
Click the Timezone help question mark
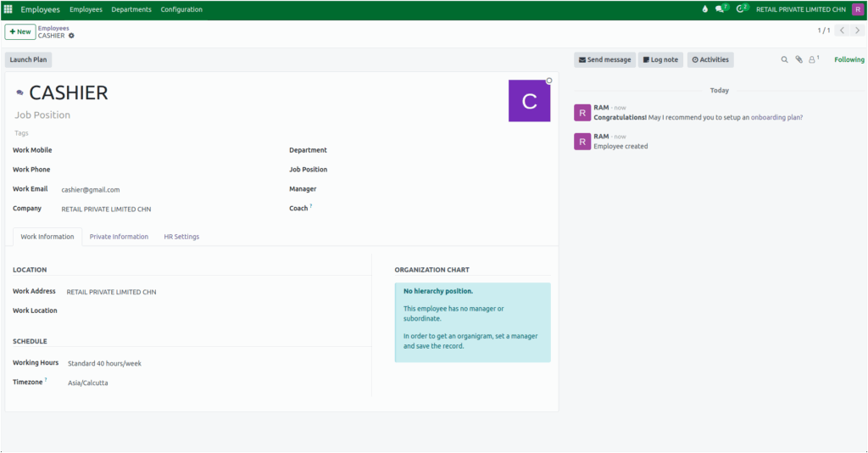tap(46, 380)
